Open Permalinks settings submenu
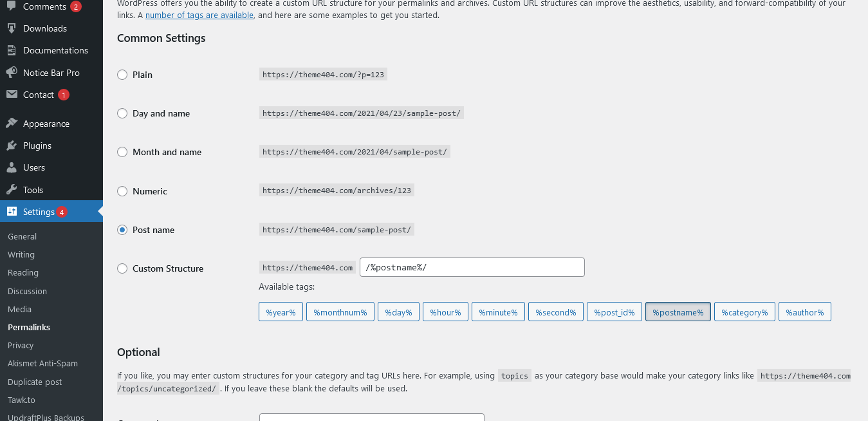The width and height of the screenshot is (868, 421). click(x=29, y=327)
